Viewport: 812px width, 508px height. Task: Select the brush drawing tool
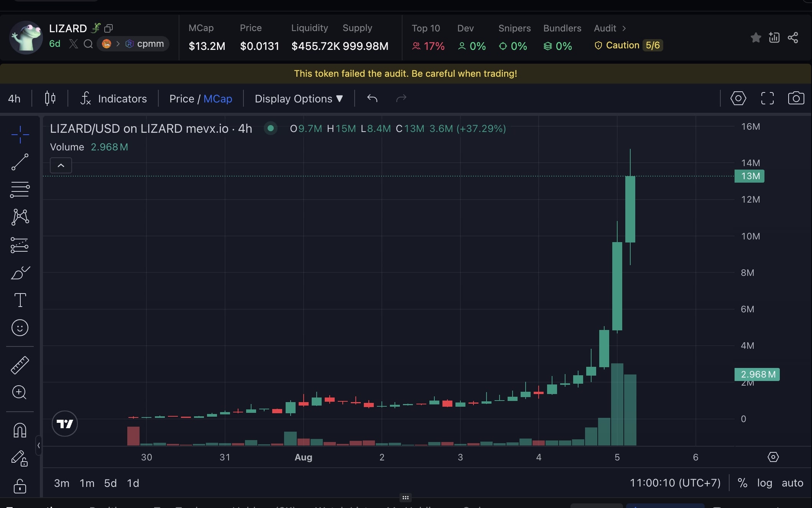coord(20,272)
